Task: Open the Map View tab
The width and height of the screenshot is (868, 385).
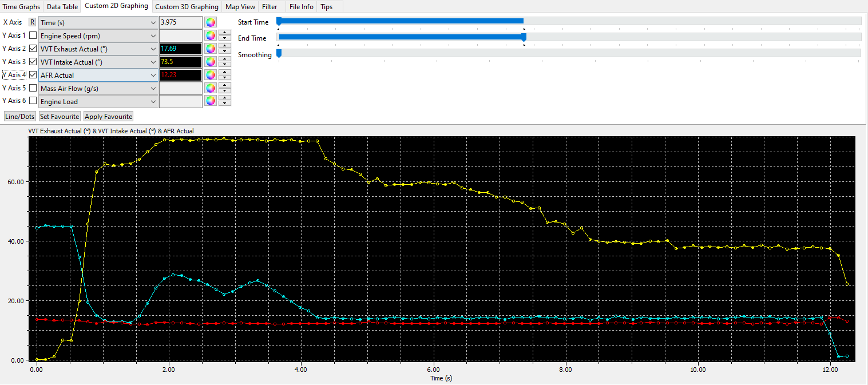Action: tap(240, 7)
